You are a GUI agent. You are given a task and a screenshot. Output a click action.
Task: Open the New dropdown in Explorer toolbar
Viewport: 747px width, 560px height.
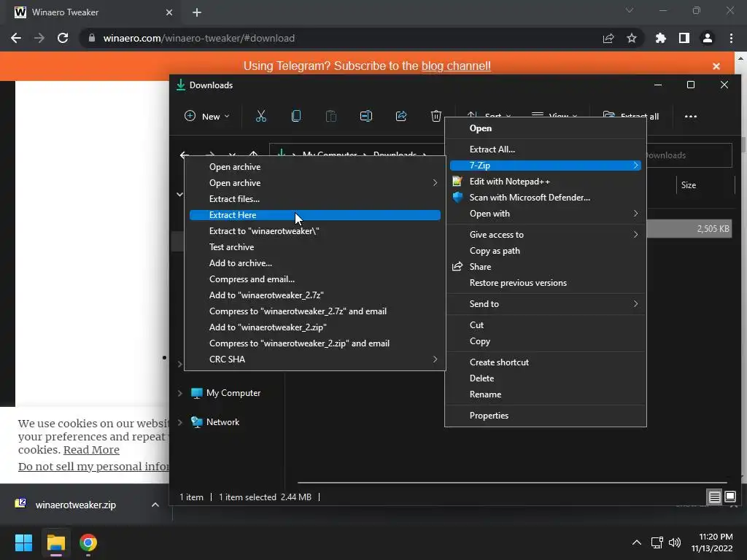[x=207, y=116]
